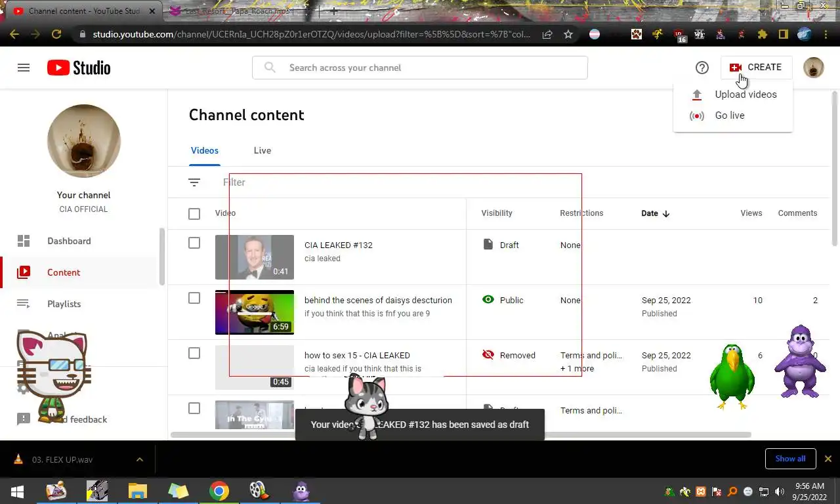The height and width of the screenshot is (504, 840).
Task: Open the CIA LEAKED #132 video title
Action: pyautogui.click(x=339, y=245)
